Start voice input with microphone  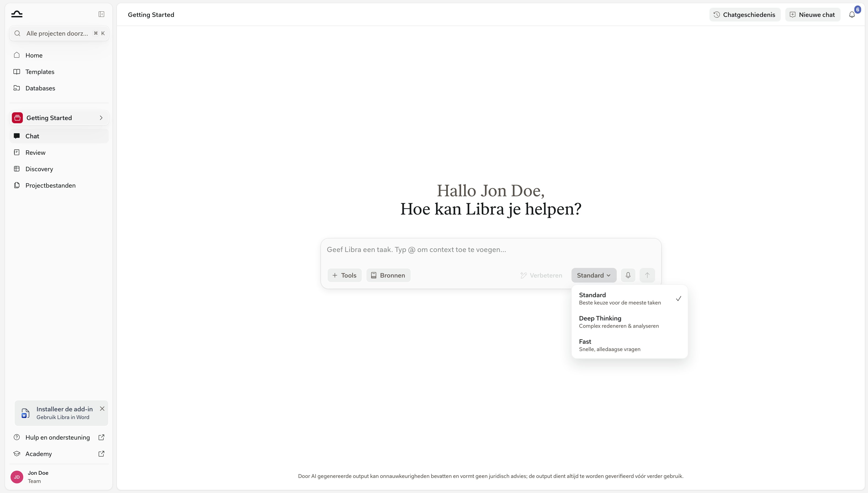click(x=628, y=275)
